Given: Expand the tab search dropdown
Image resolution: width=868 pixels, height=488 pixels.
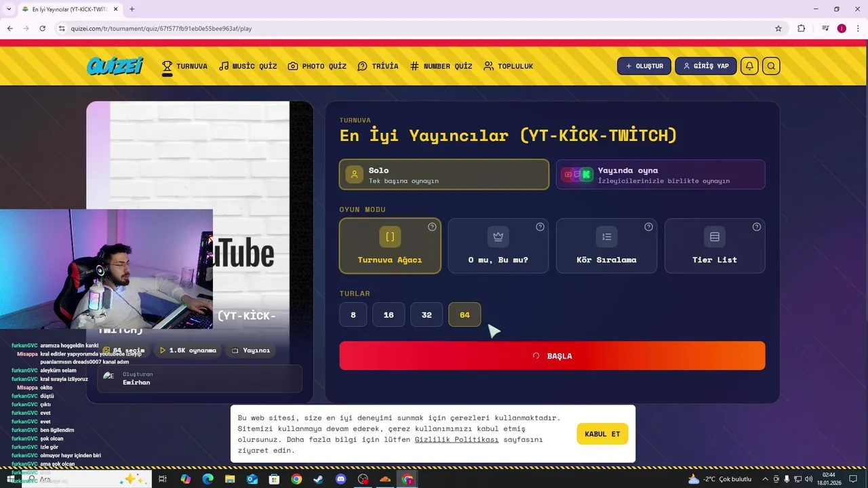Looking at the screenshot, I should click(9, 9).
